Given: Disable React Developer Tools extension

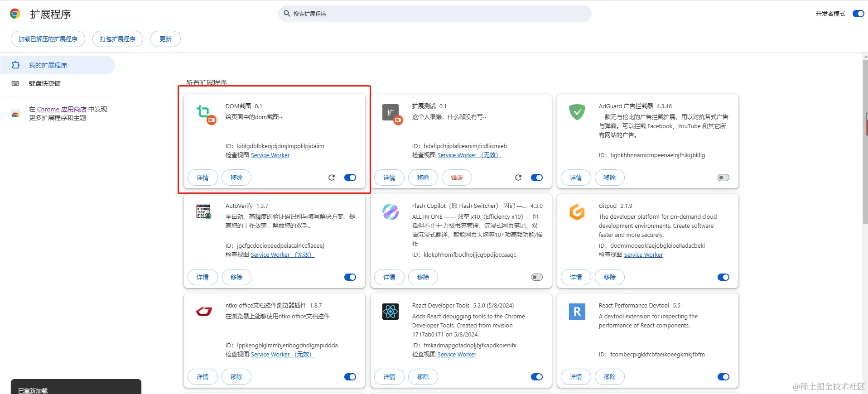Looking at the screenshot, I should point(537,377).
